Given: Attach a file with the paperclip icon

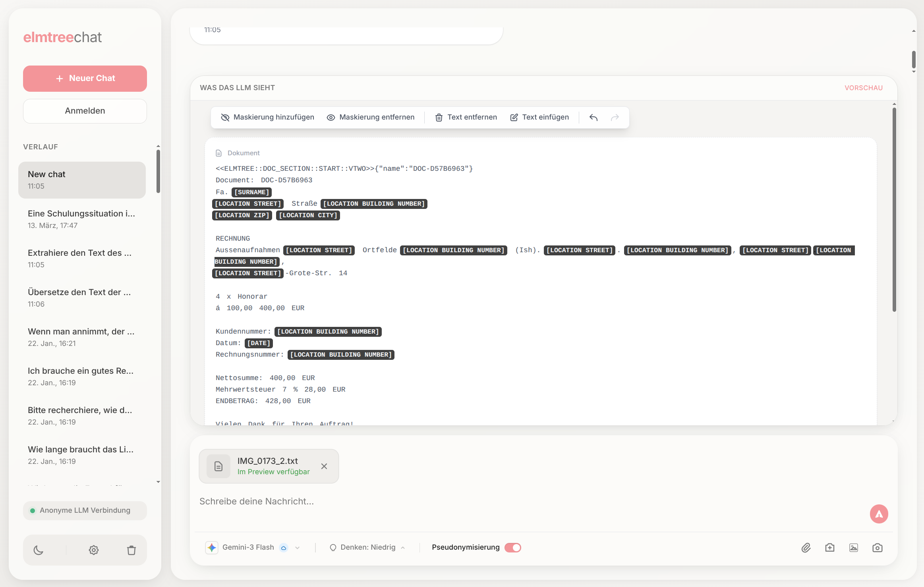Looking at the screenshot, I should [x=806, y=547].
